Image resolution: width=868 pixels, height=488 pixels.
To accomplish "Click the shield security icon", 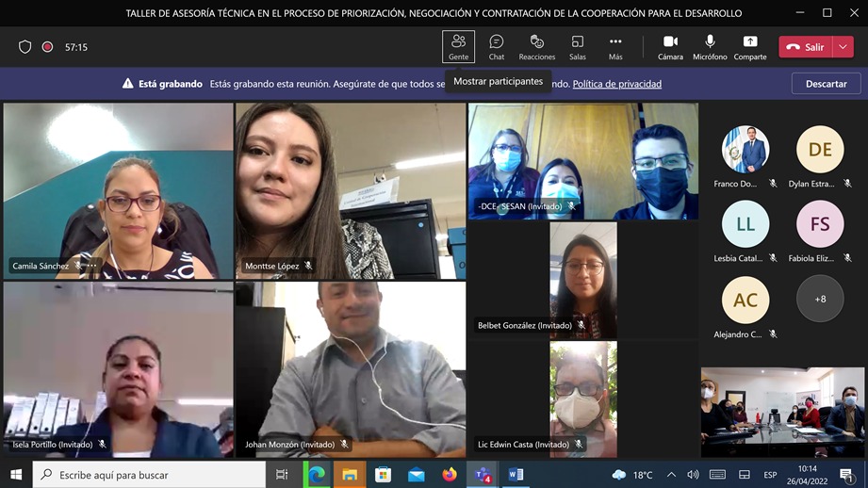I will click(25, 47).
